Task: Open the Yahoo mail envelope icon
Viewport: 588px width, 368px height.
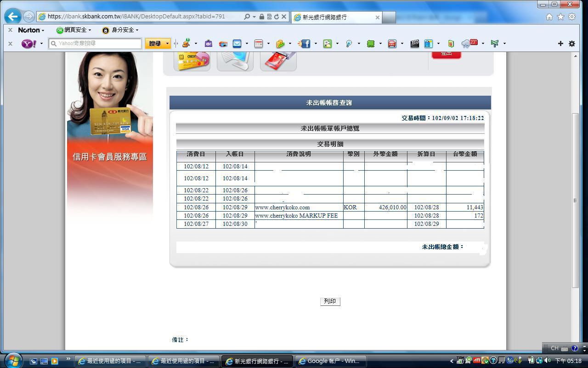Action: coord(237,44)
